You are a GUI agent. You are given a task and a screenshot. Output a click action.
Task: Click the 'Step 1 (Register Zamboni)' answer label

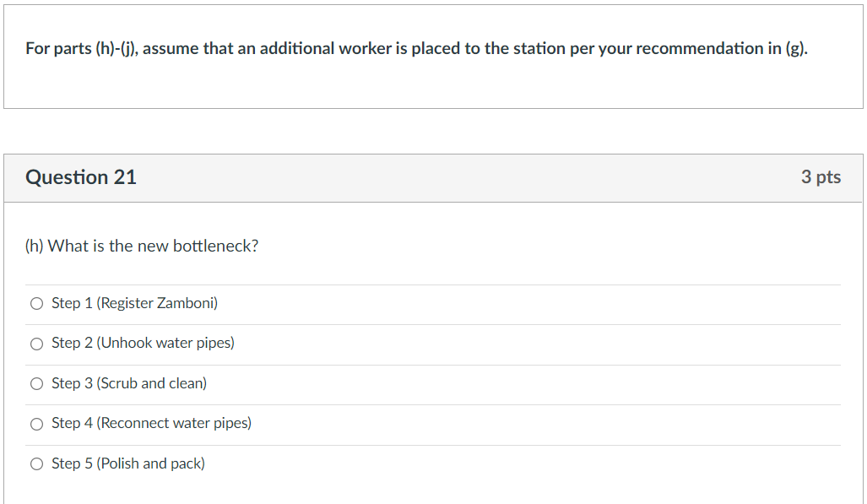[134, 303]
